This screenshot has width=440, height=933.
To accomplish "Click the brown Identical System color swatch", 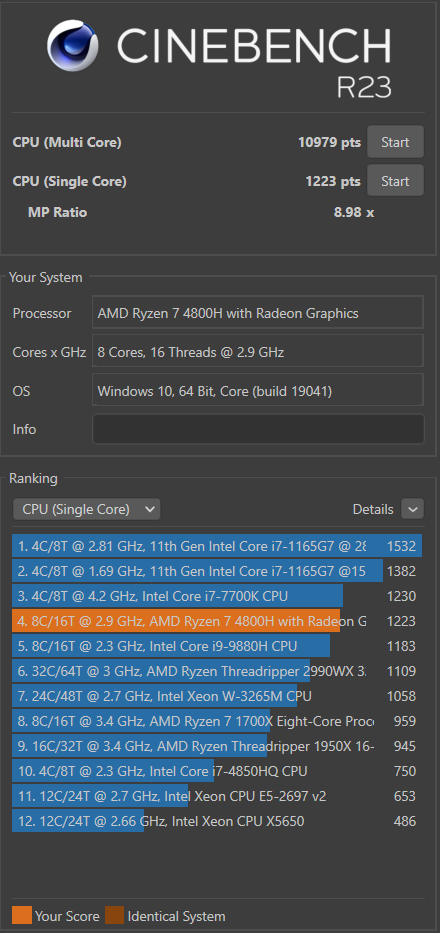I will click(x=114, y=916).
